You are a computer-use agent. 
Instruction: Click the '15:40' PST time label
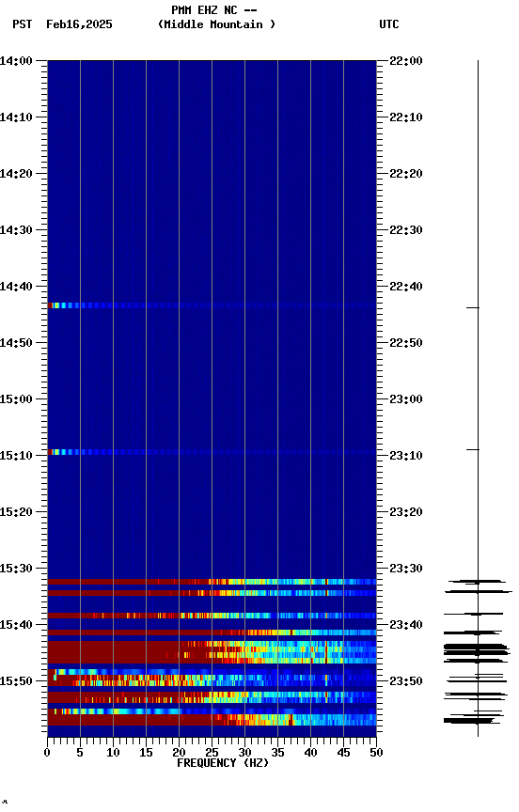point(16,626)
